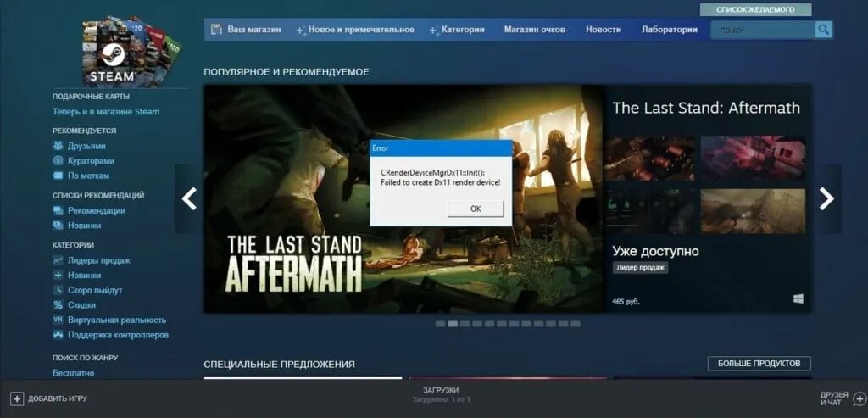The image size is (868, 418).
Task: Click the plus icon beside Добавить игру
Action: pyautogui.click(x=17, y=398)
